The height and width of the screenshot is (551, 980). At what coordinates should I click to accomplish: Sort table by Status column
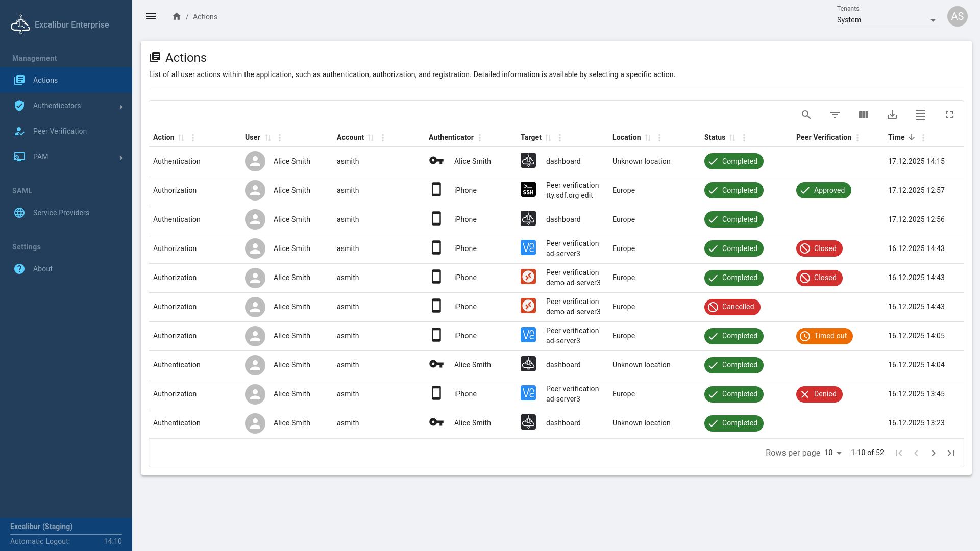tap(732, 138)
